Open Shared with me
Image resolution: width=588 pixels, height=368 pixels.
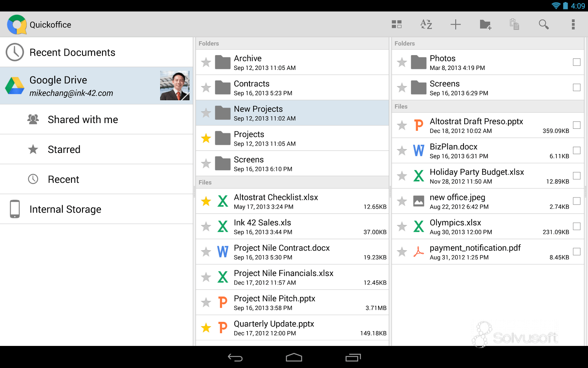(83, 119)
